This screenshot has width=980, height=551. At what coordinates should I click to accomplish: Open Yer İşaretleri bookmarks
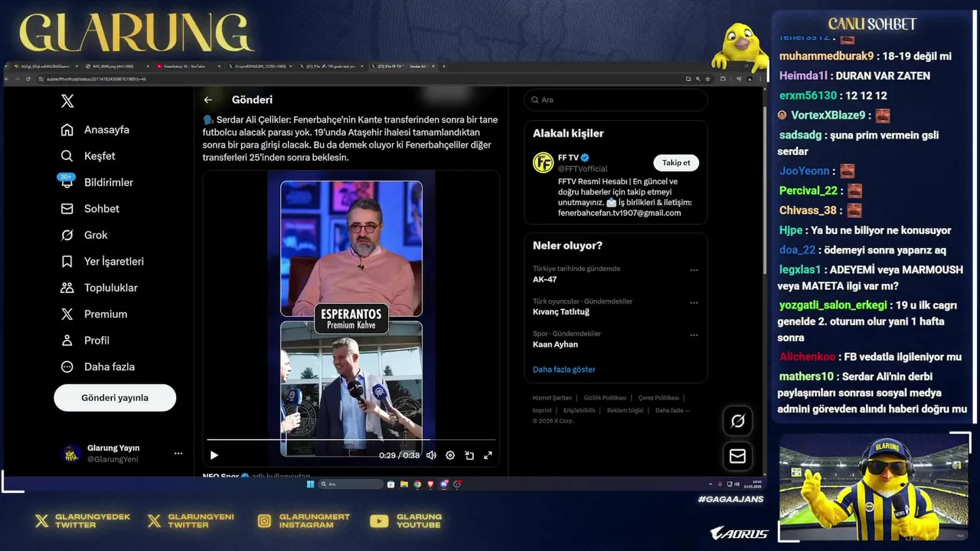pyautogui.click(x=102, y=262)
